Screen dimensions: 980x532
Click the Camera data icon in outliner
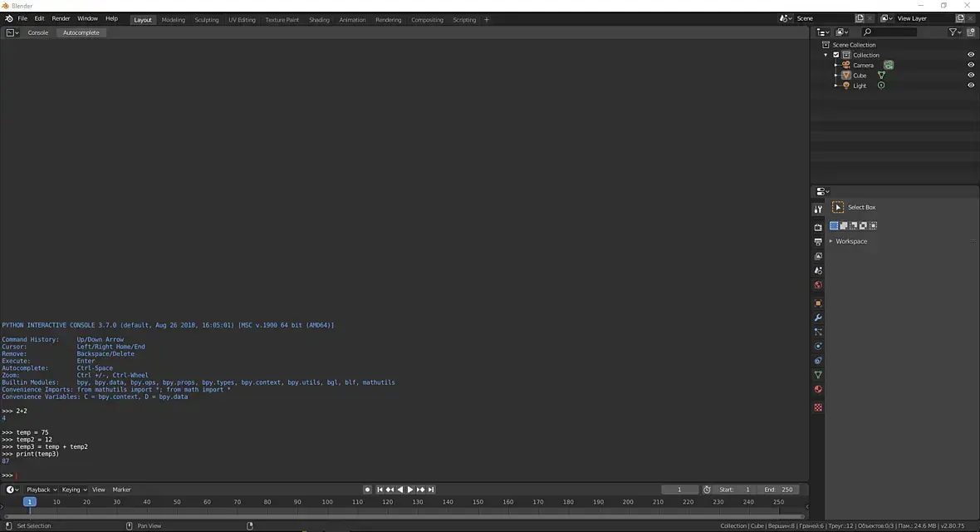click(x=888, y=65)
